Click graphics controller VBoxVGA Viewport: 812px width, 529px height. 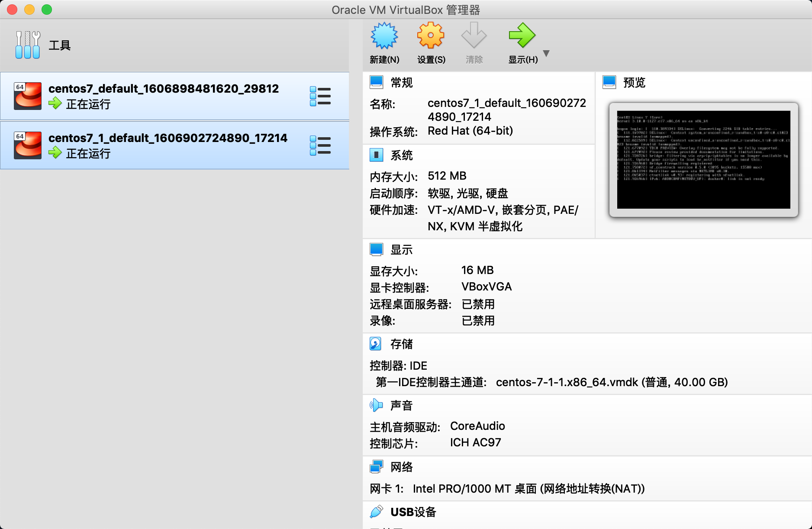pyautogui.click(x=487, y=287)
